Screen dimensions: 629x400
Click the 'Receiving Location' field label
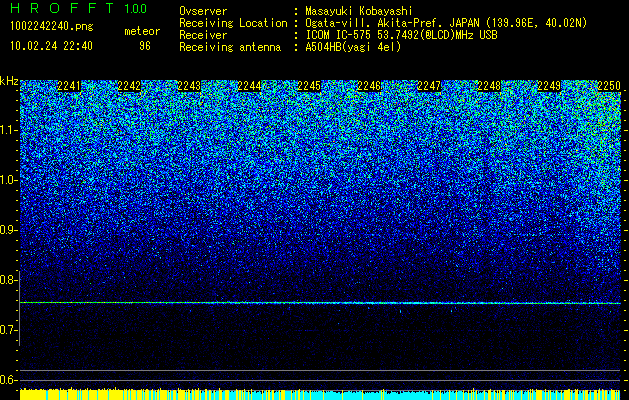coord(233,23)
